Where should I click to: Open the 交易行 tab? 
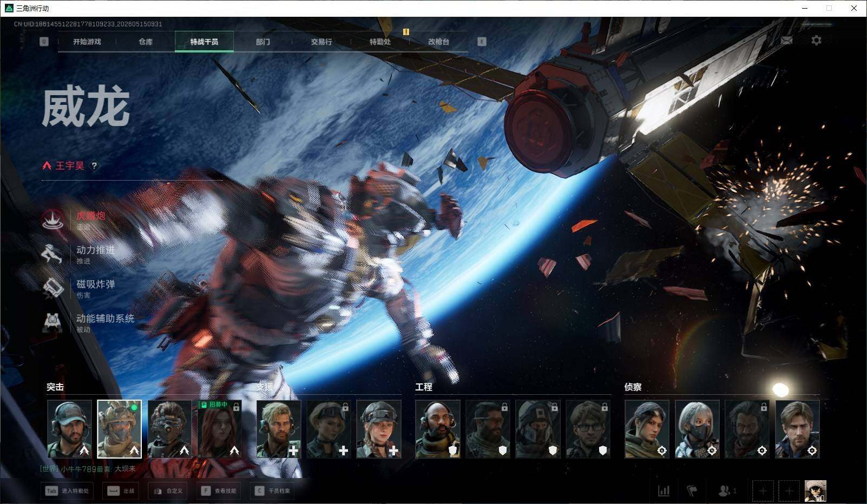321,42
